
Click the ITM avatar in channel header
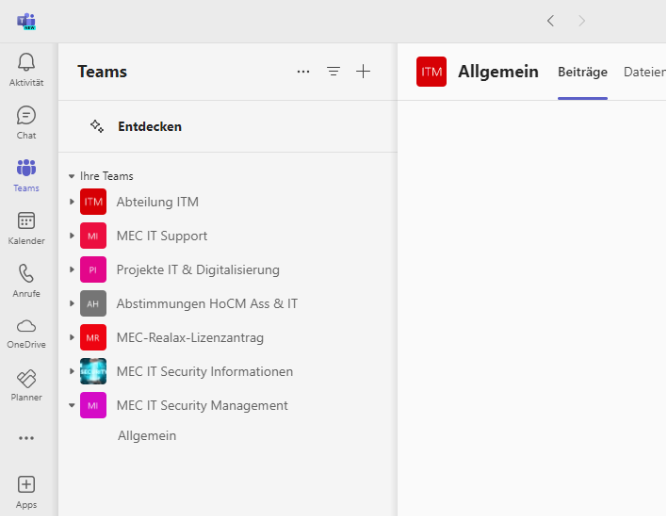(431, 71)
